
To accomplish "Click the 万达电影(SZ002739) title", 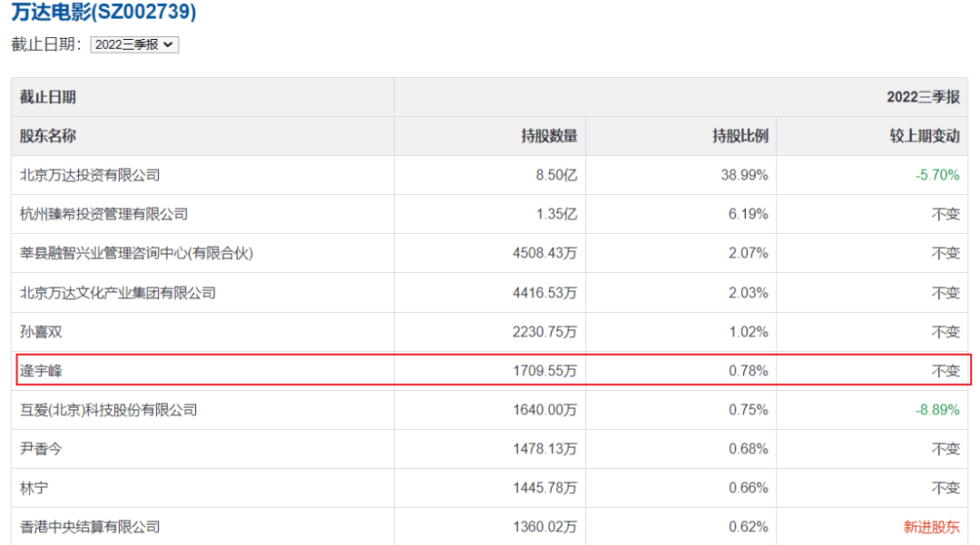I will point(103,13).
